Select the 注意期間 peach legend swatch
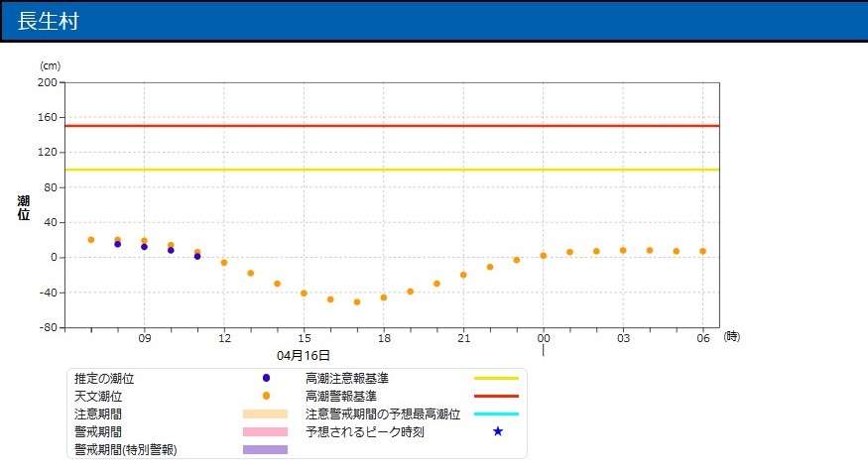This screenshot has height=472, width=868. [265, 413]
